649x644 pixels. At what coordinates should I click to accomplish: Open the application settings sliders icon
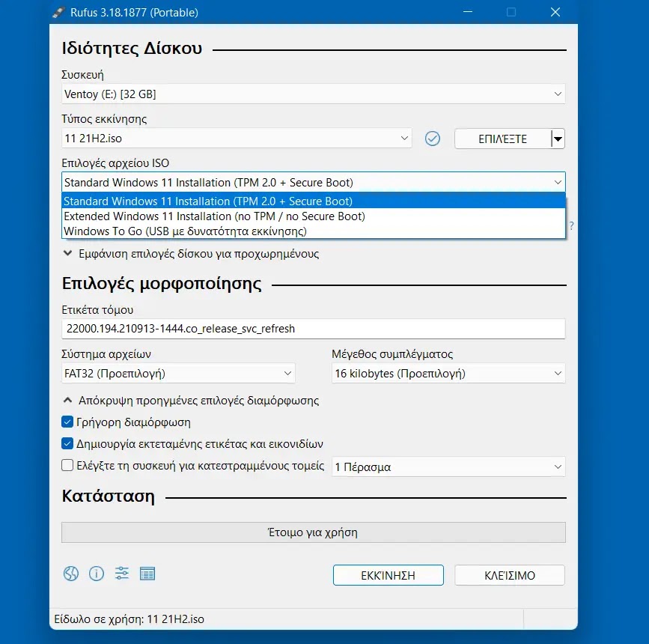click(x=122, y=574)
